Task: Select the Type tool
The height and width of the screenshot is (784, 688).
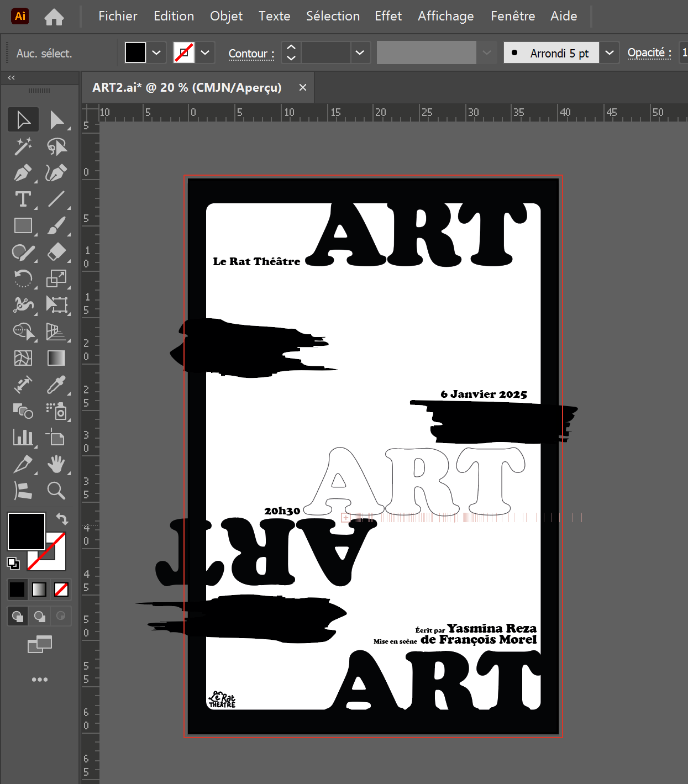Action: (x=23, y=199)
